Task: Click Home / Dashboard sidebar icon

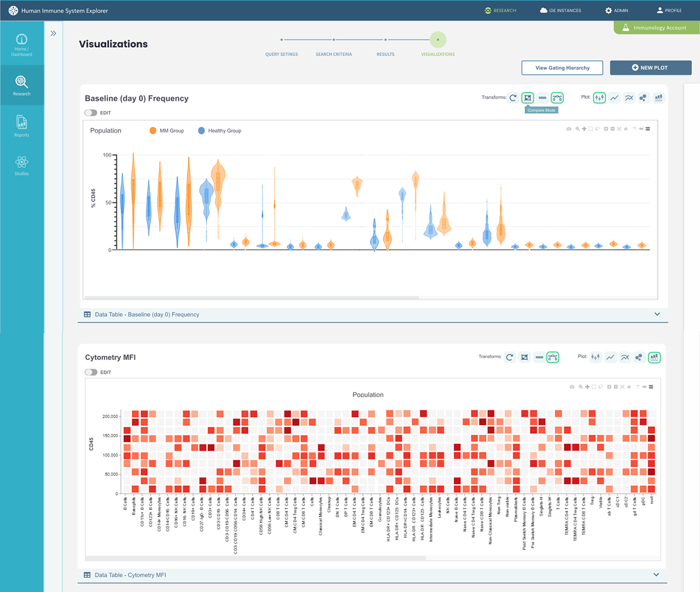Action: 22,44
